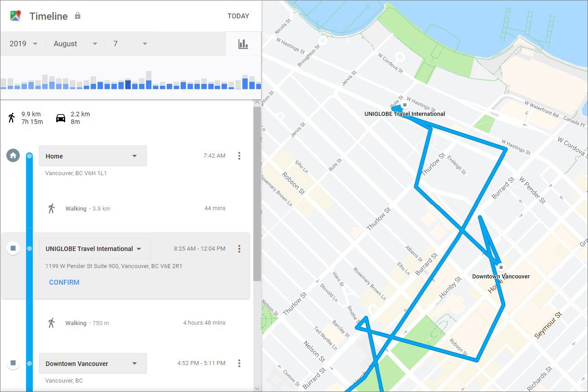Image resolution: width=588 pixels, height=392 pixels.
Task: Click the 8:25 AM - 12:04 PM time range
Action: (x=200, y=248)
